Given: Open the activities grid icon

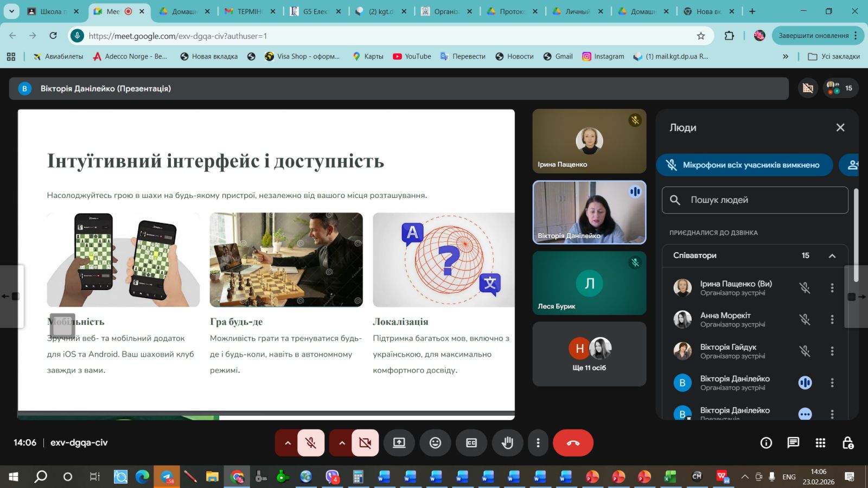Looking at the screenshot, I should tap(820, 443).
